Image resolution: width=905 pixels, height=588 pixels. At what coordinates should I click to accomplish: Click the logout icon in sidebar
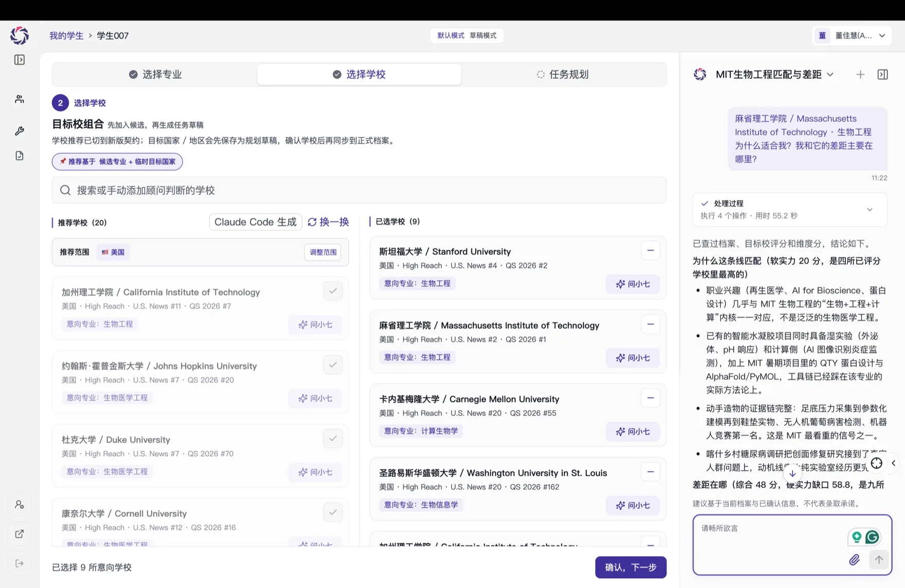(20, 563)
